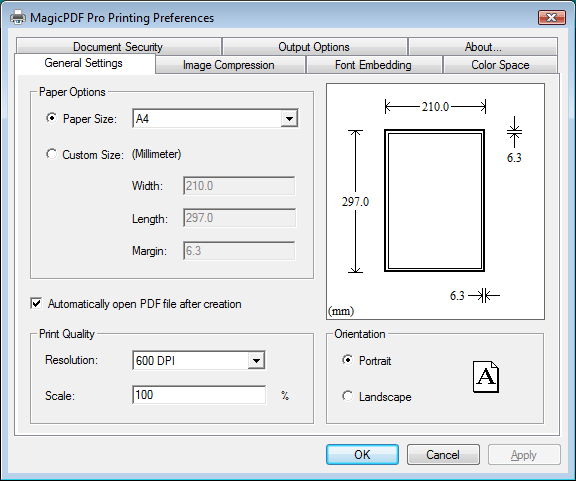Confirm settings with the OK button
The width and height of the screenshot is (576, 481).
[362, 455]
